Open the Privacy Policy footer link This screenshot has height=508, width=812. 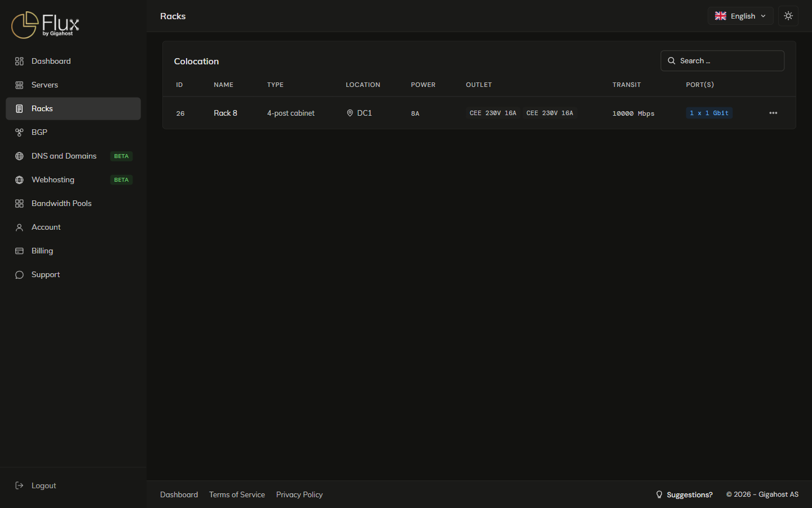[x=299, y=494]
